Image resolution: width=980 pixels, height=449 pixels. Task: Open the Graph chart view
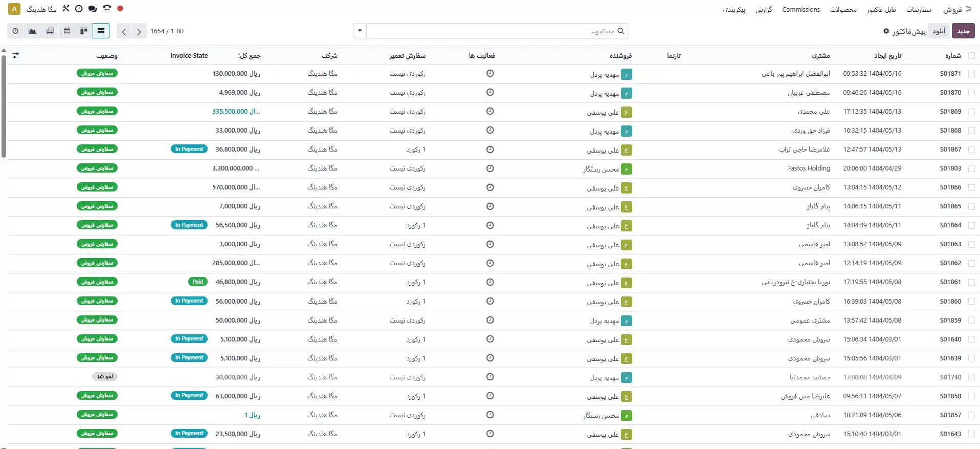(x=32, y=31)
